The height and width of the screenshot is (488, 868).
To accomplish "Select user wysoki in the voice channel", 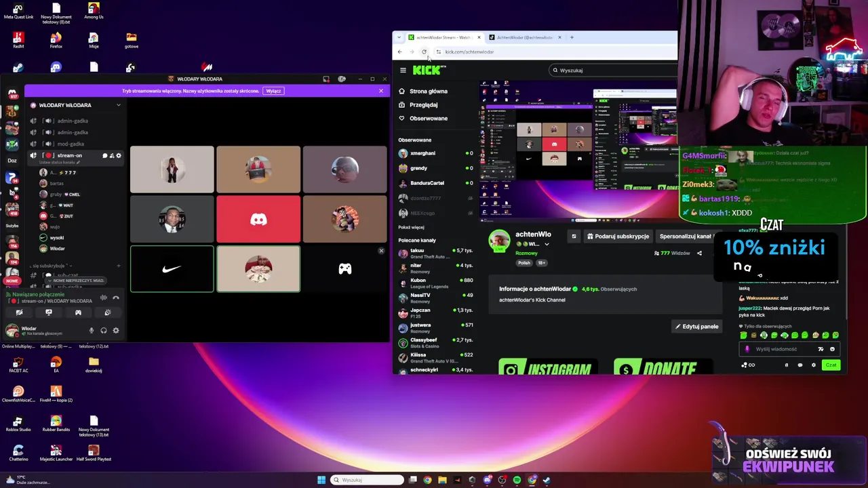I will [57, 238].
